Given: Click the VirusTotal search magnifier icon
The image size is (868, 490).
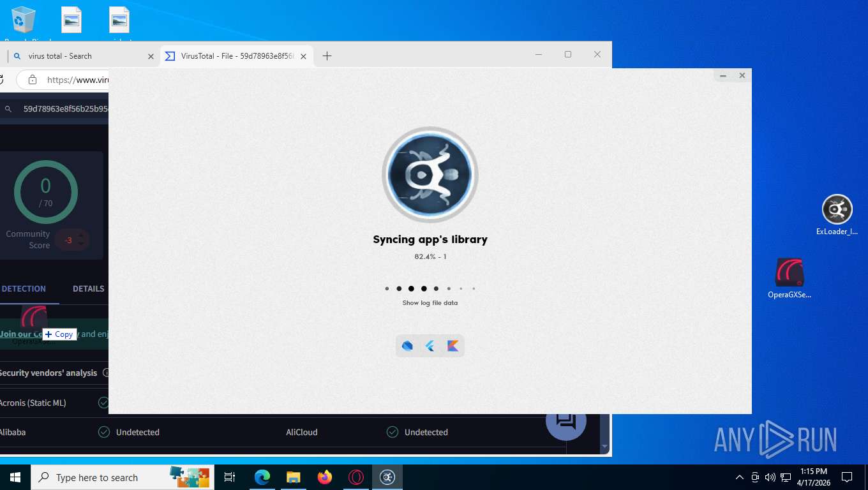Looking at the screenshot, I should pos(8,109).
